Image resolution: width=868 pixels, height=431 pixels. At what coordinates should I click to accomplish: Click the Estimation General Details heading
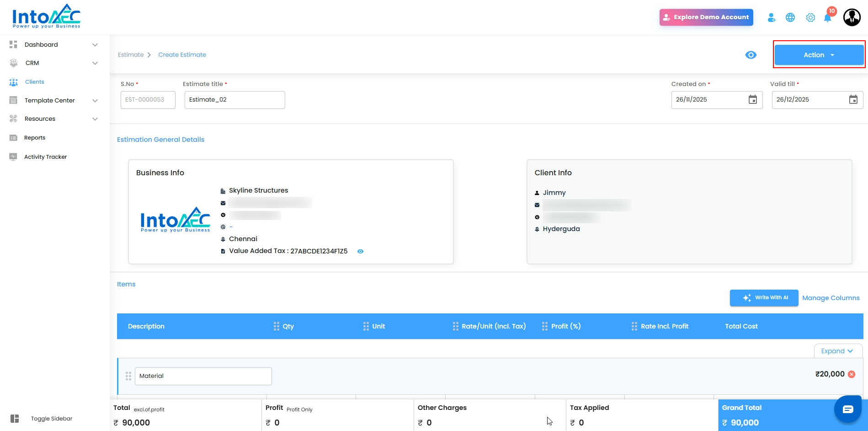(x=161, y=140)
